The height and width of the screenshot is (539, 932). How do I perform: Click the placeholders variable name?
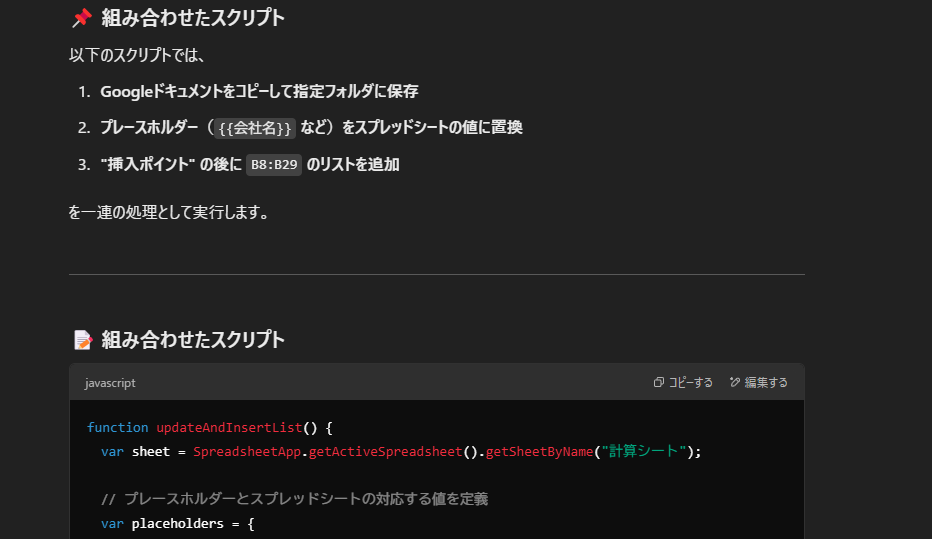point(178,524)
